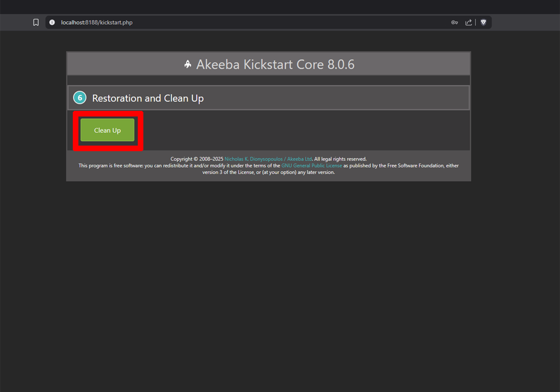Screen dimensions: 560x392
Task: Open the share icon in address bar
Action: 469,22
